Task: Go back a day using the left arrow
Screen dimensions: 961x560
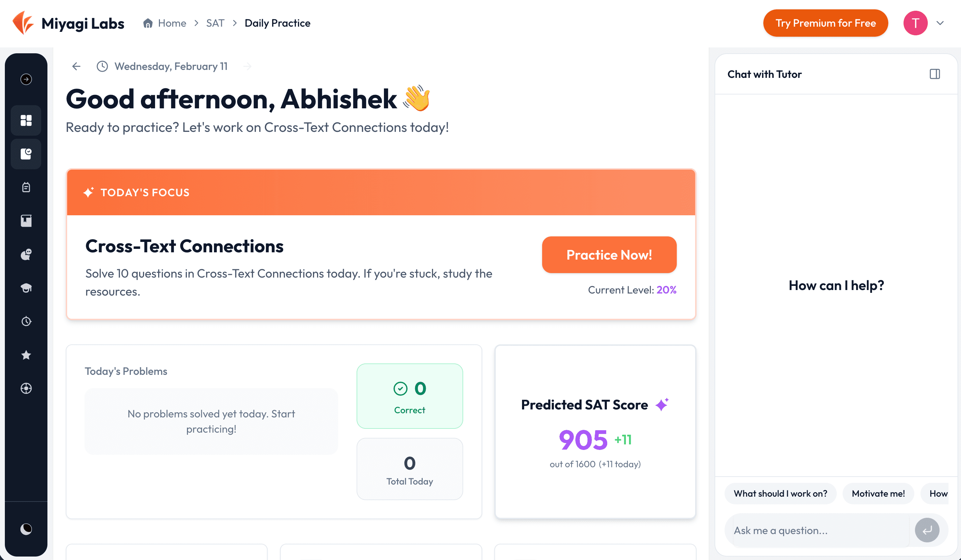Action: tap(76, 66)
